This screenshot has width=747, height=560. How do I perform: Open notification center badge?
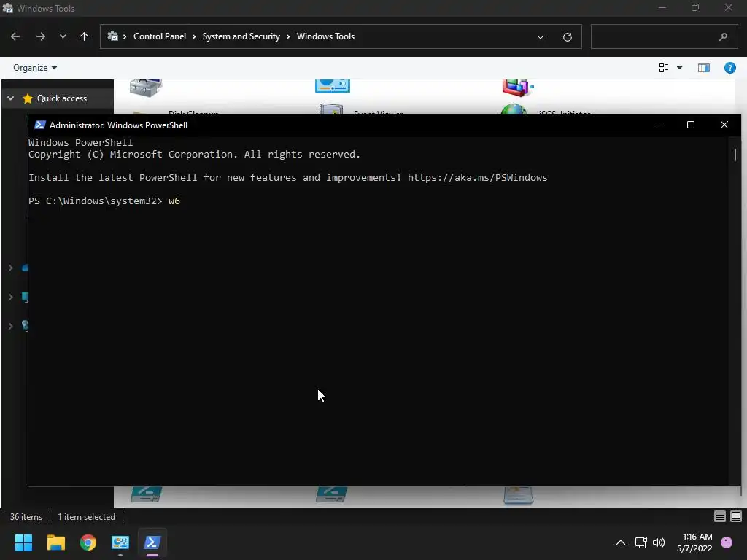[727, 542]
